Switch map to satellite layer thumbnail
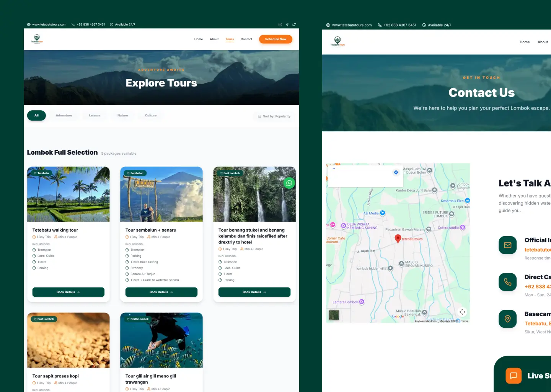This screenshot has height=392, width=551. coord(334,315)
